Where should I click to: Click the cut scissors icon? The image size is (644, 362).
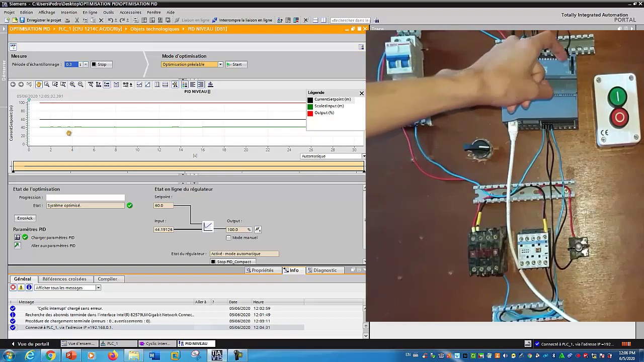click(x=77, y=20)
